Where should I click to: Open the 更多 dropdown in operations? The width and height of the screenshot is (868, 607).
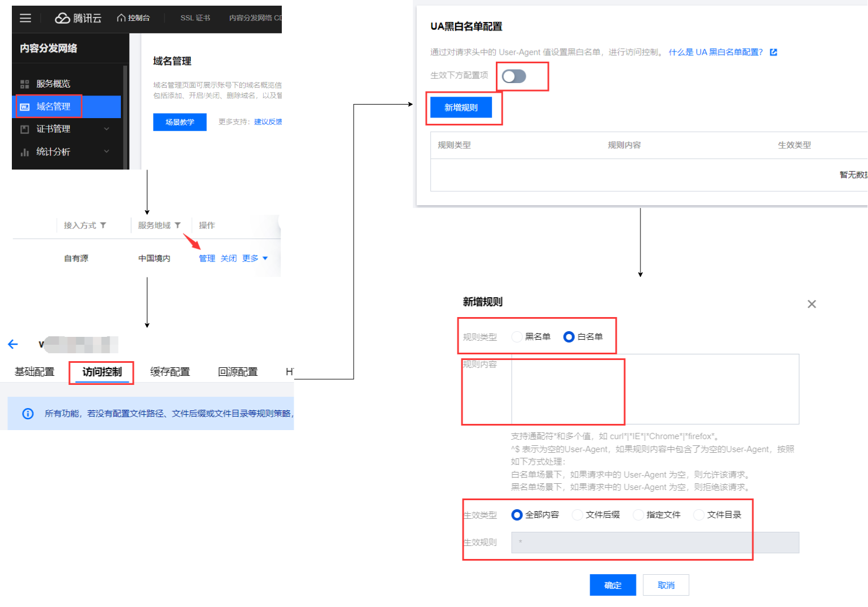(x=255, y=258)
